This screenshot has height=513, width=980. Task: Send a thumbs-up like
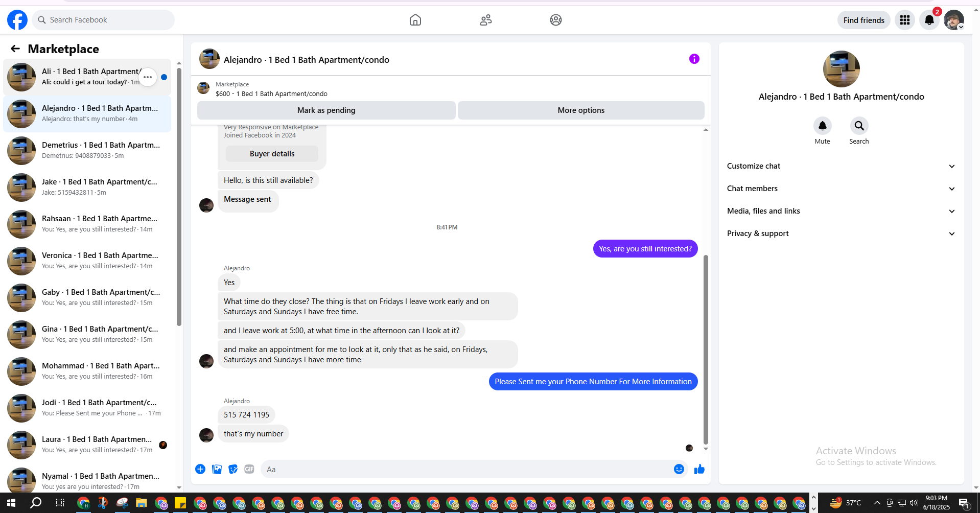click(x=699, y=469)
